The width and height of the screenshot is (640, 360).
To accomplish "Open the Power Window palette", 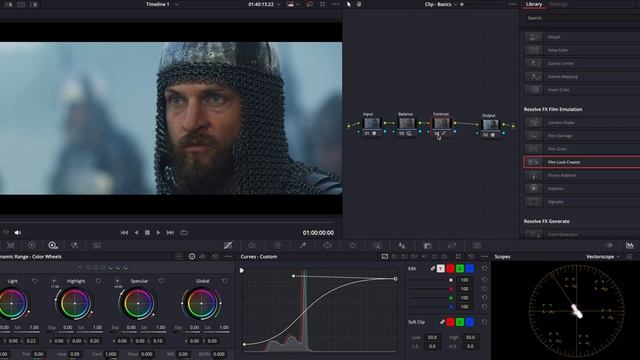I will click(327, 245).
